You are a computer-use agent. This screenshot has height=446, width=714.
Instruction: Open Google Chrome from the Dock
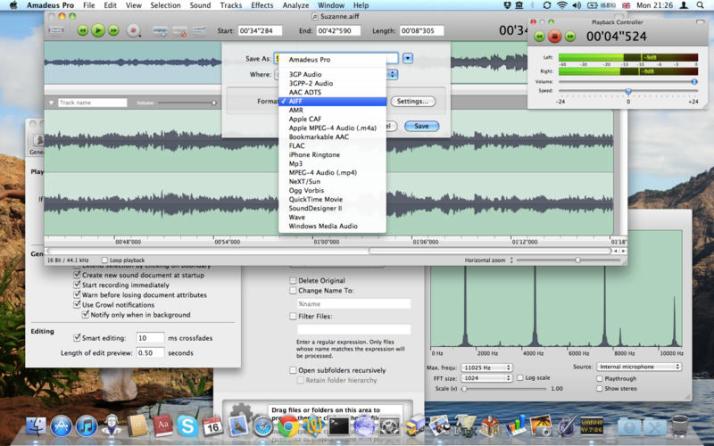(288, 427)
